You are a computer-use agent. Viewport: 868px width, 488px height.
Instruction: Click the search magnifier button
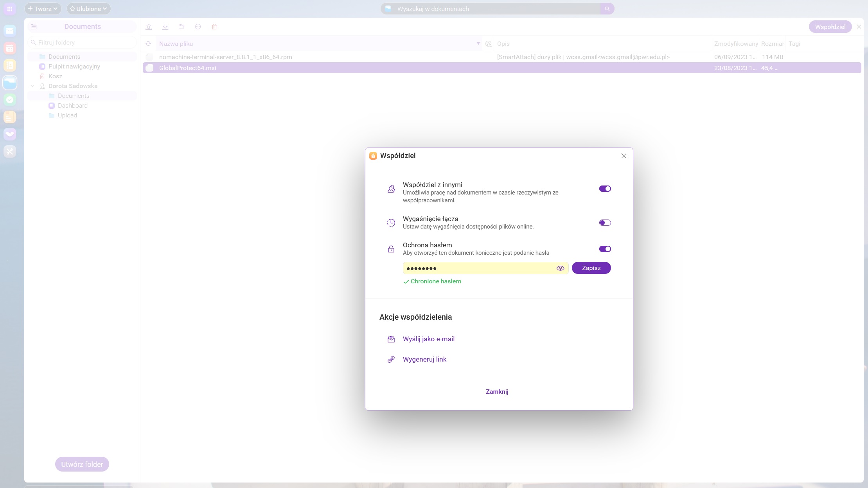coord(607,9)
